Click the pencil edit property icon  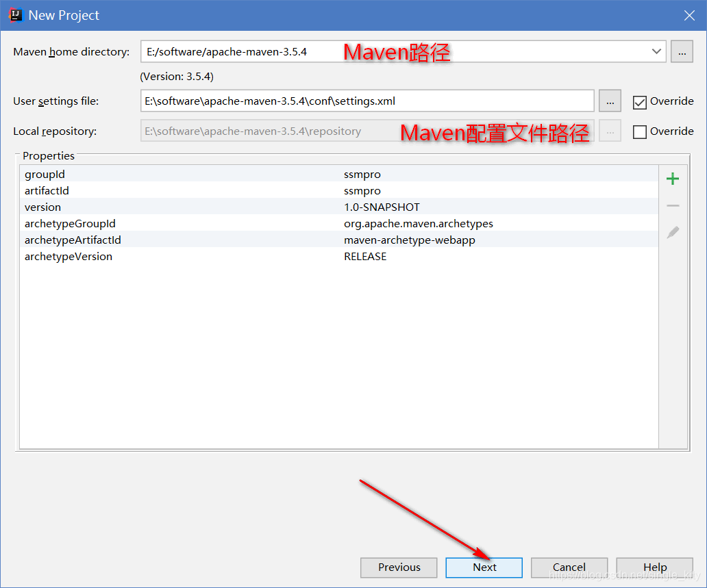672,233
